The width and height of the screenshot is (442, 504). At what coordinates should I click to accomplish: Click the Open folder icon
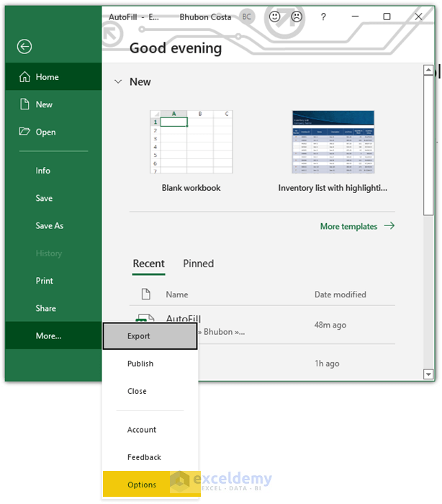pos(24,131)
